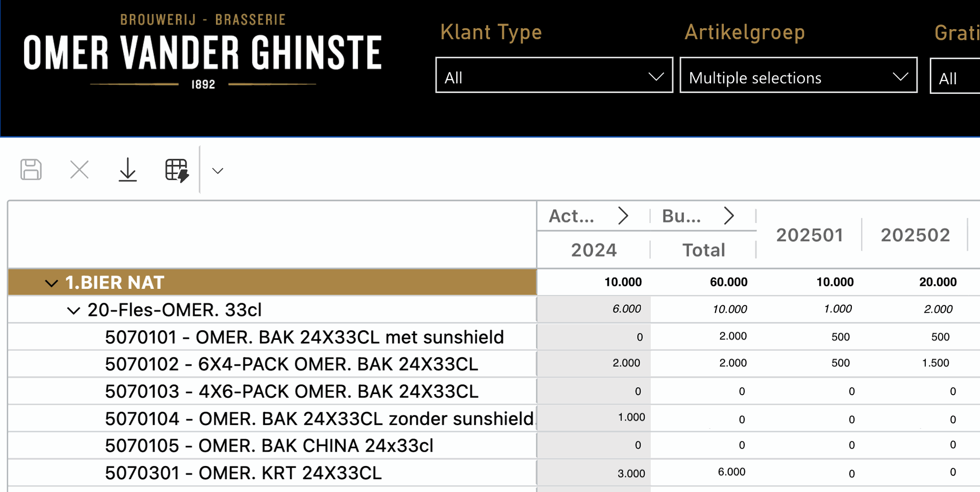Screen dimensions: 980x492
Task: Select row 5070102 - 6X4-PACK OMER. BAK 24X33CL
Action: click(x=291, y=364)
